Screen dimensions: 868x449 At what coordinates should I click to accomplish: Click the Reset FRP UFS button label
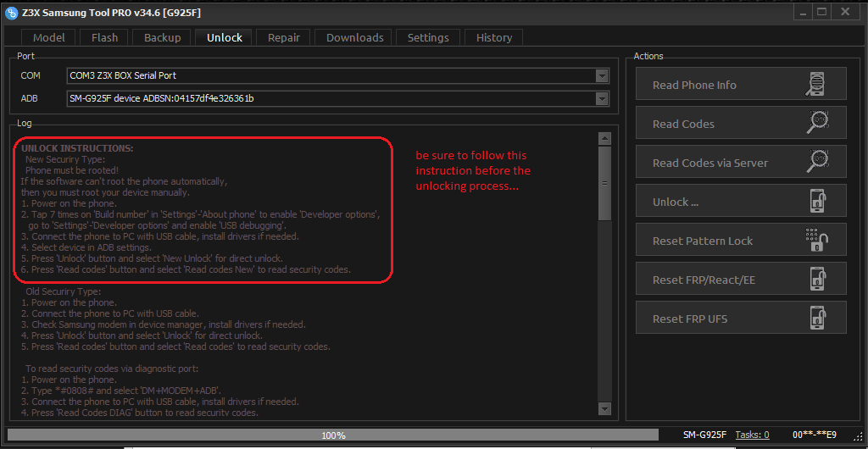click(690, 319)
